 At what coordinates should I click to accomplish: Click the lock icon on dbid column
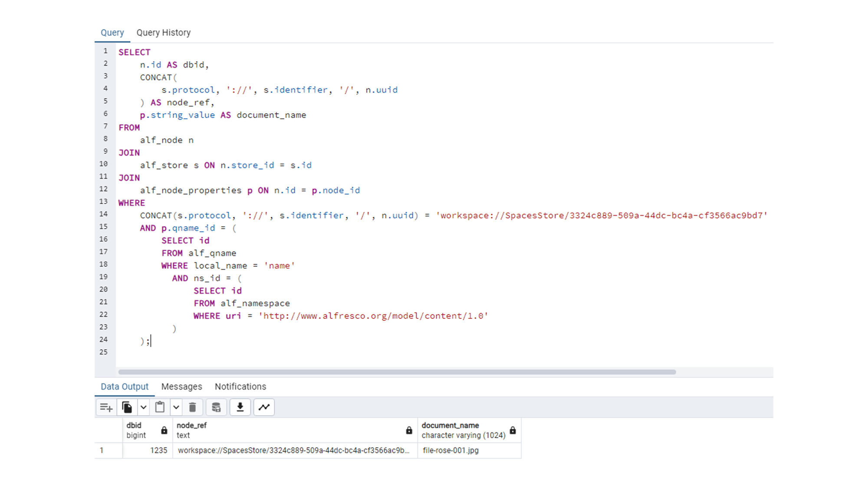[x=164, y=430]
